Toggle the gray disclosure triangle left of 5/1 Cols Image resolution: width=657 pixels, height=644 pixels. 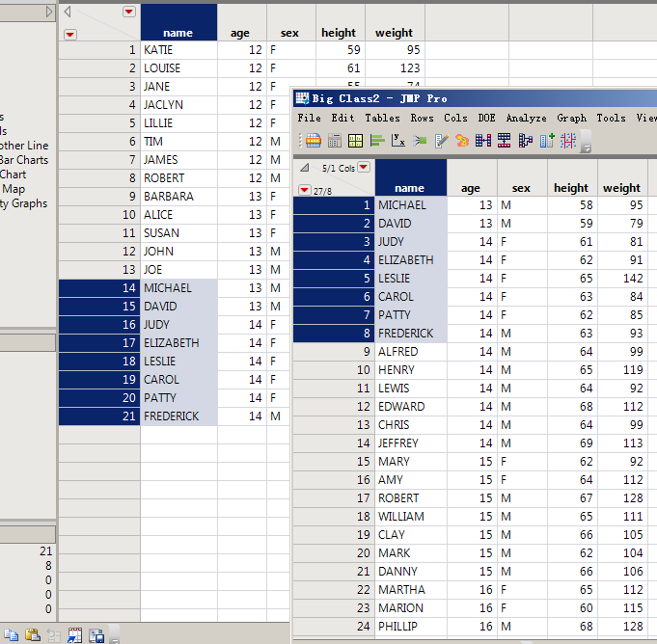(305, 168)
